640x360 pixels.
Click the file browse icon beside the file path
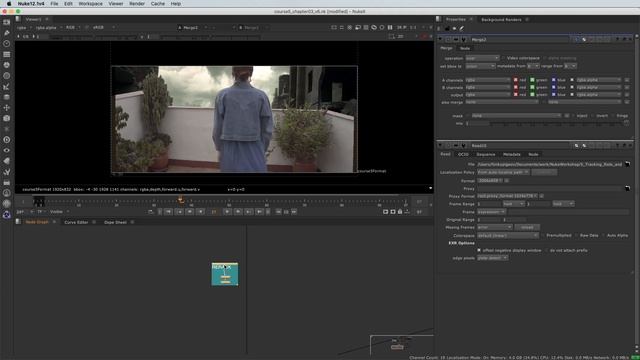click(x=627, y=164)
